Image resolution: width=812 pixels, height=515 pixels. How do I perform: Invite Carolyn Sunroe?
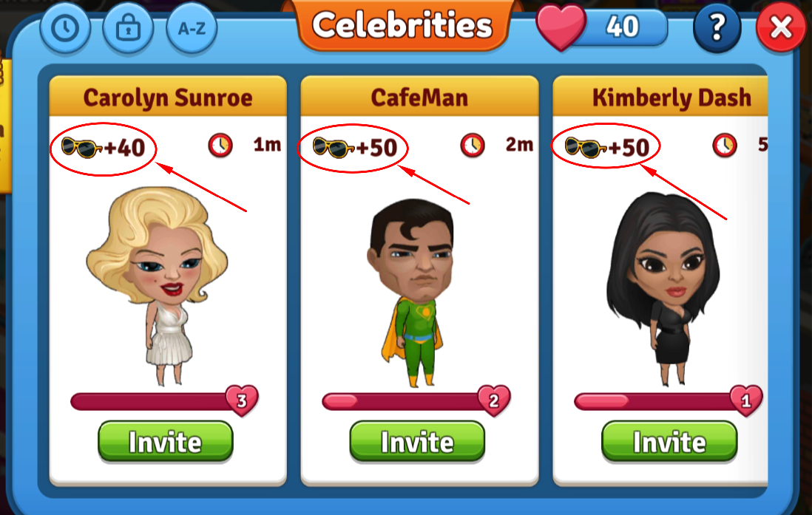click(166, 442)
